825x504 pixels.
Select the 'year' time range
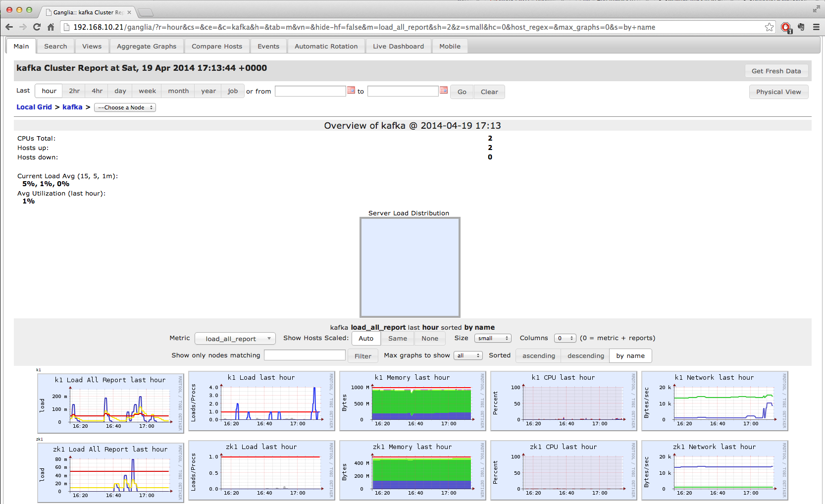coord(208,91)
